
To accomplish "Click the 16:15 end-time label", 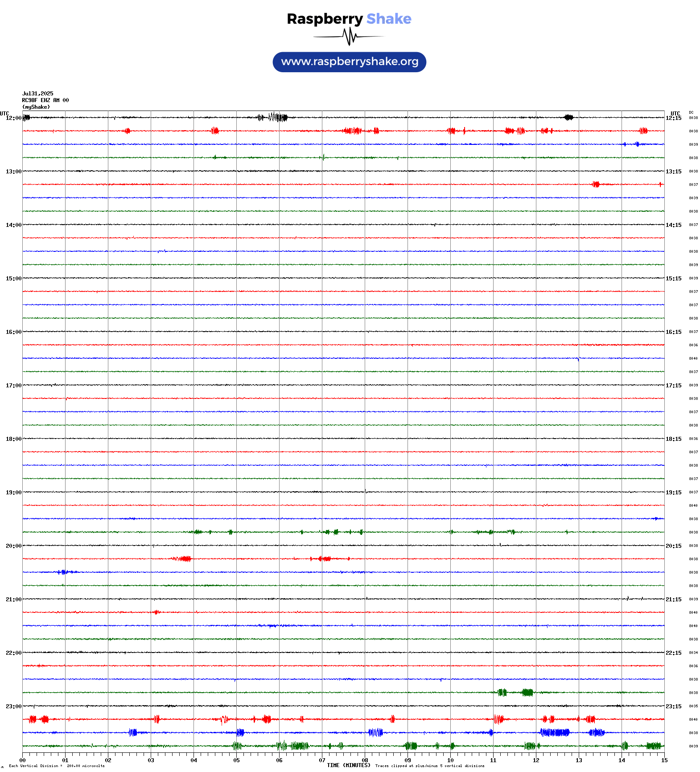I will pos(674,332).
